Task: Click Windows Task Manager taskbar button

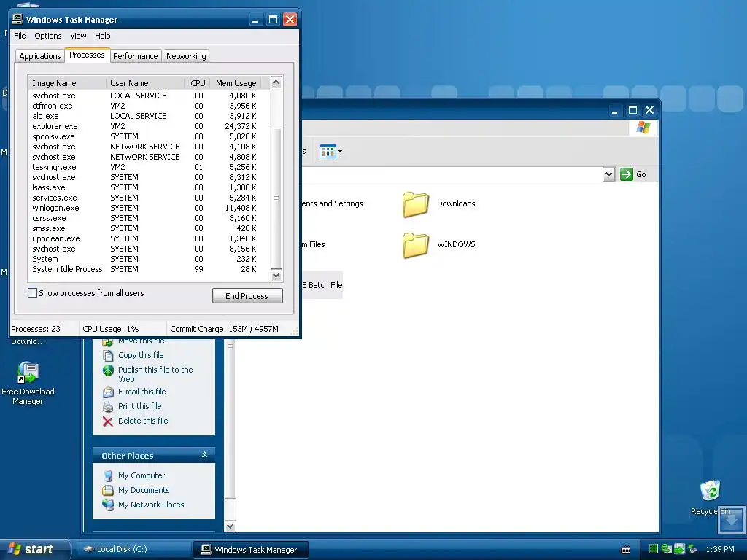Action: pos(251,550)
